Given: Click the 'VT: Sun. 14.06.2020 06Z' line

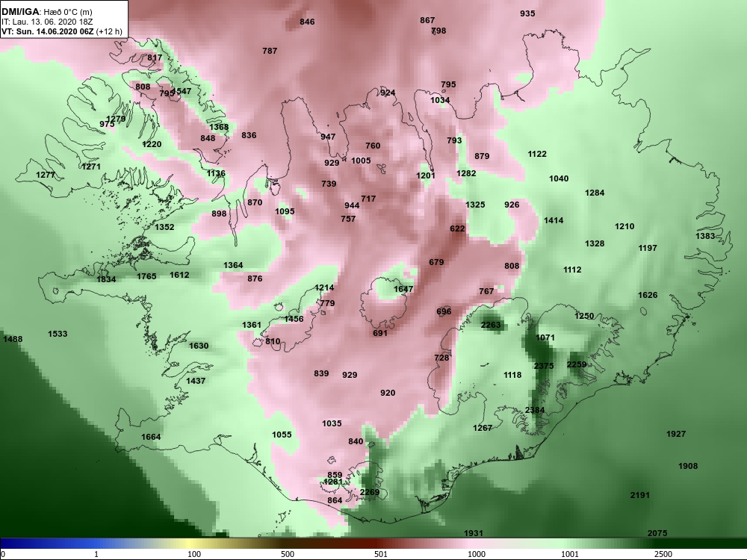Looking at the screenshot, I should pos(48,32).
